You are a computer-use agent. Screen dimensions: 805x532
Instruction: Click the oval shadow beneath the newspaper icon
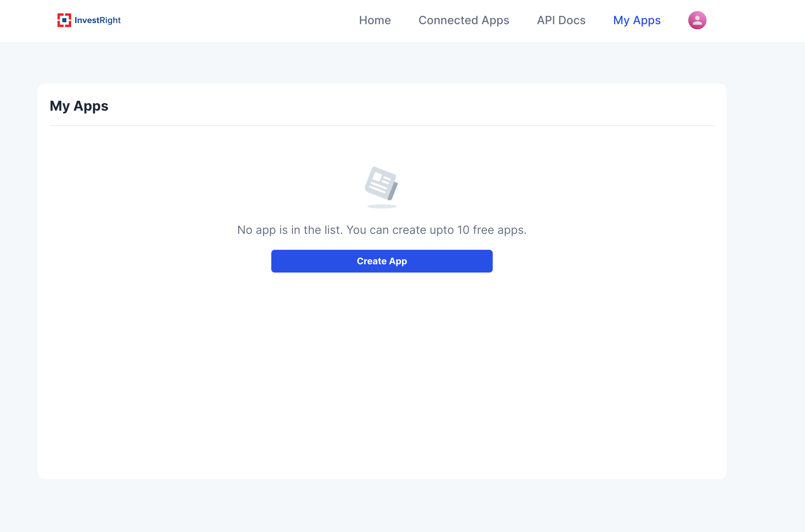(x=382, y=206)
